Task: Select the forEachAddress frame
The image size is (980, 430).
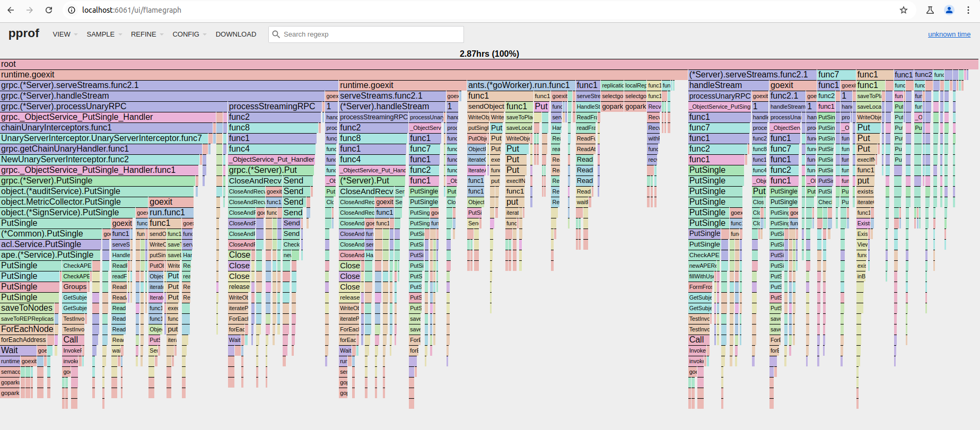Action: 24,340
